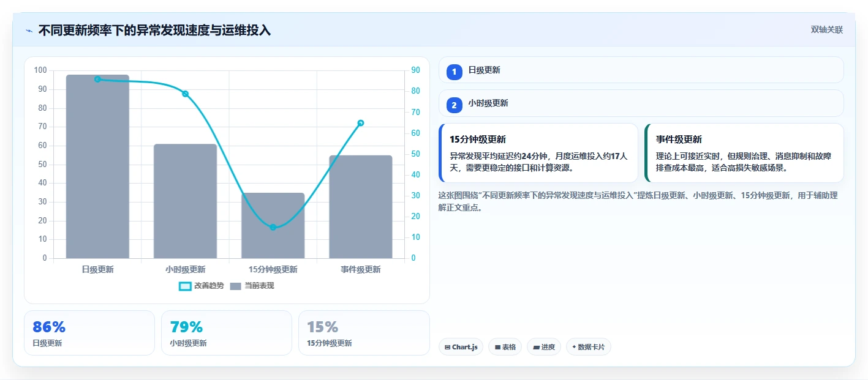Click the 改善趋势 legend label
The width and height of the screenshot is (868, 380).
click(209, 286)
